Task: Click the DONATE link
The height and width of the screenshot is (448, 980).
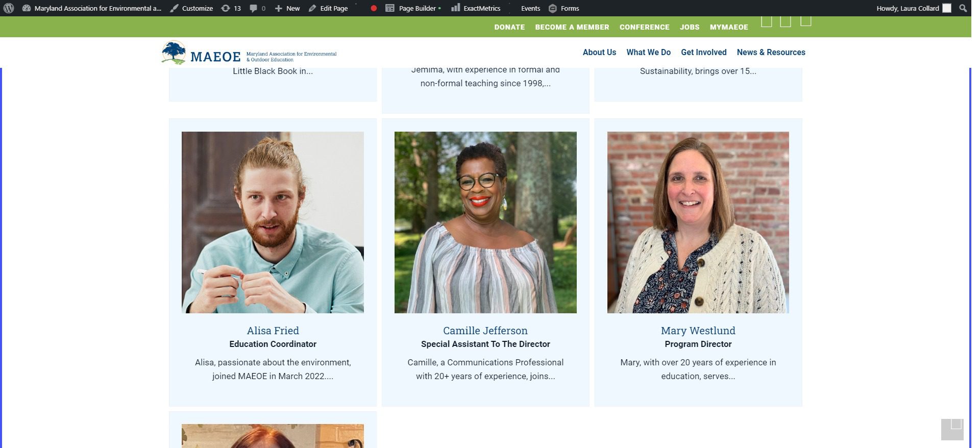Action: point(509,27)
